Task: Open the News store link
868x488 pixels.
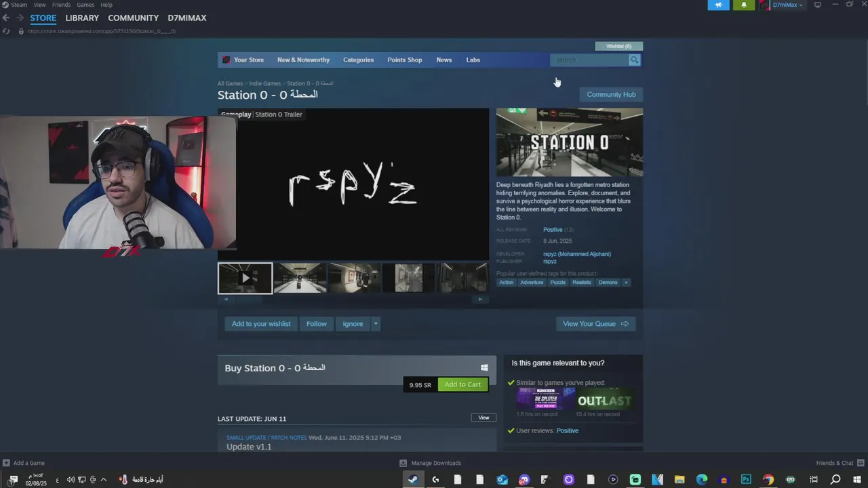Action: click(x=444, y=60)
